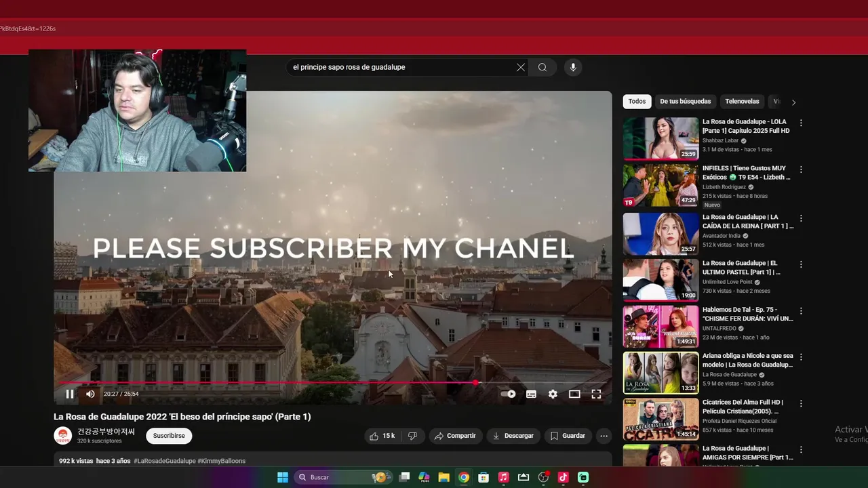This screenshot has width=868, height=488.
Task: Click the search magnifier button
Action: tap(542, 67)
